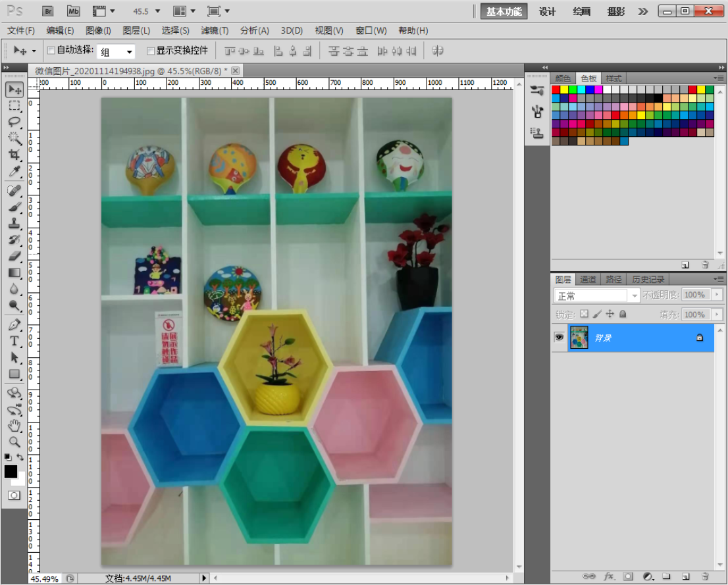Switch to the 样式 tab
728x585 pixels.
coord(613,78)
